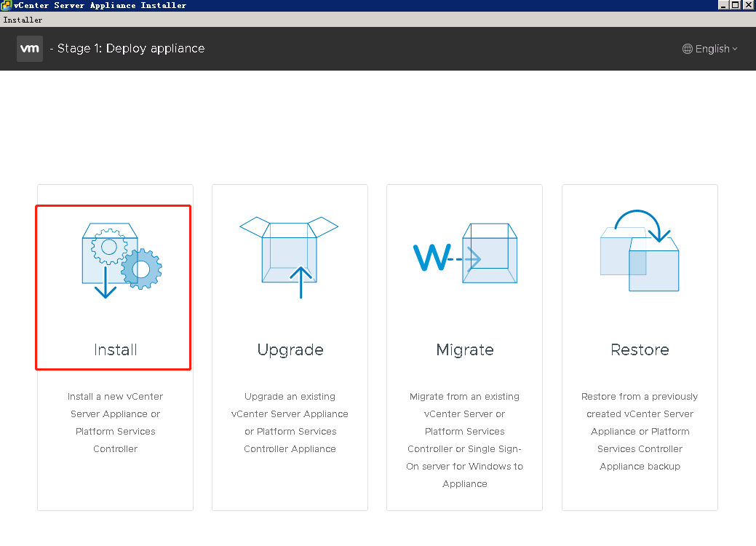
Task: Maximize the installer window
Action: pyautogui.click(x=736, y=5)
